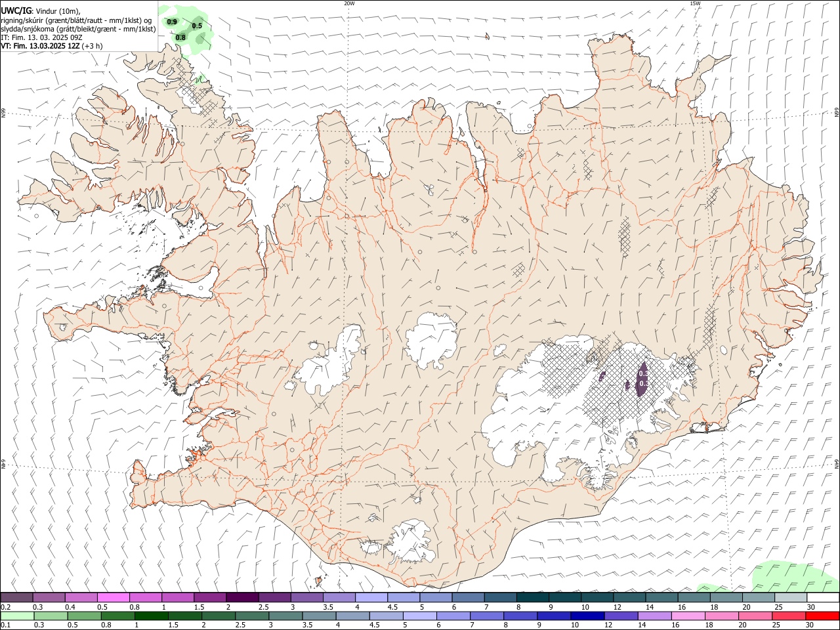Pick the white swatch labeled 30 in upper scale
The height and width of the screenshot is (630, 840).
[823, 597]
